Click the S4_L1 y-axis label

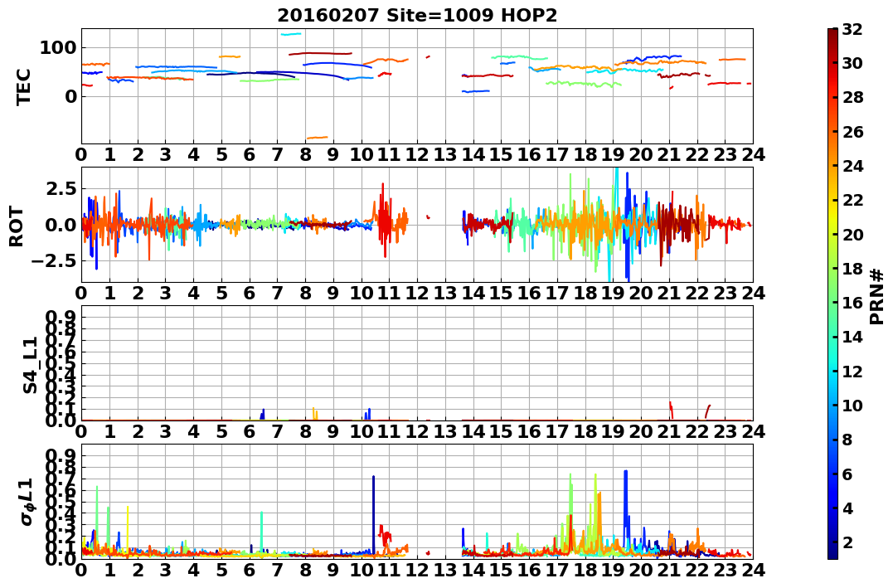click(x=30, y=365)
